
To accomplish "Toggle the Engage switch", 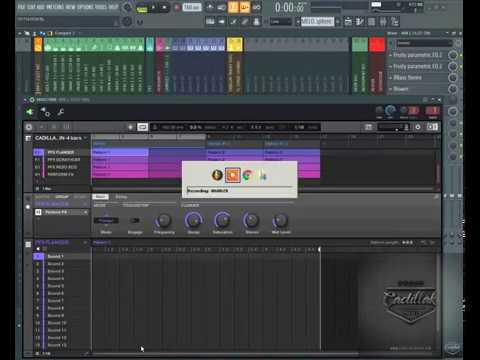I will (x=135, y=220).
